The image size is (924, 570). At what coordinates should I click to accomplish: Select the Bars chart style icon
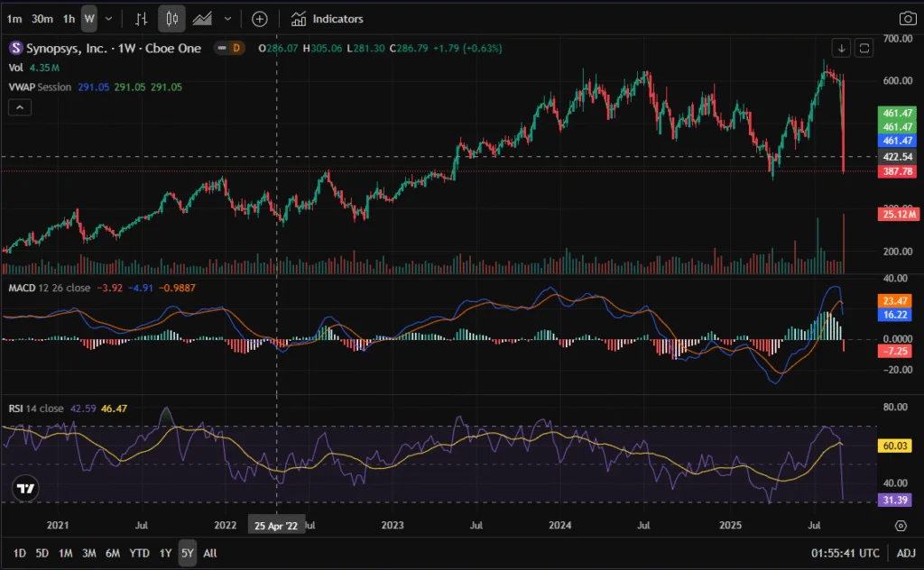pos(141,18)
